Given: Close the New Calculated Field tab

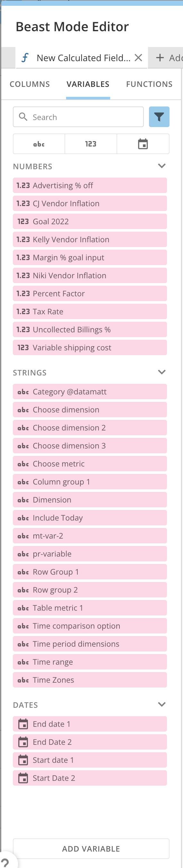Looking at the screenshot, I should [x=138, y=58].
